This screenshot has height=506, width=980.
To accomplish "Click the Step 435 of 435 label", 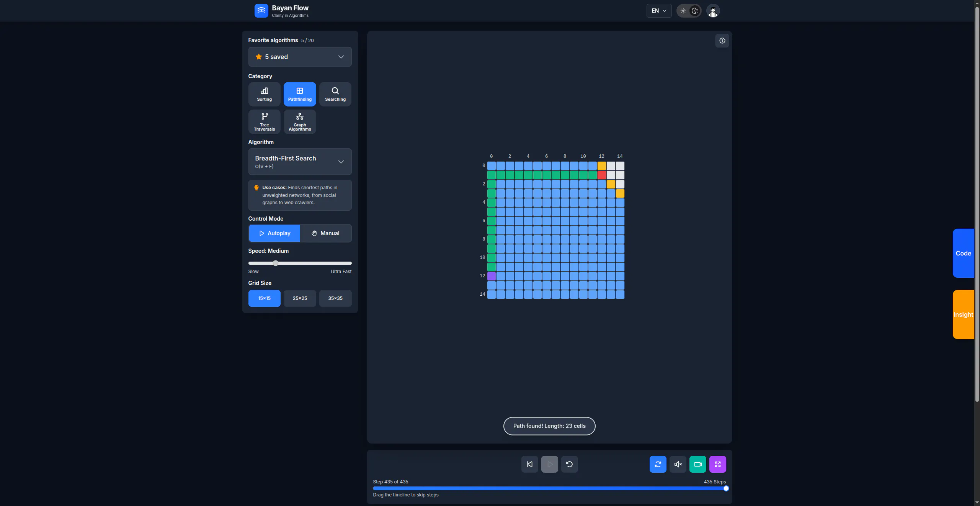I will coord(390,482).
